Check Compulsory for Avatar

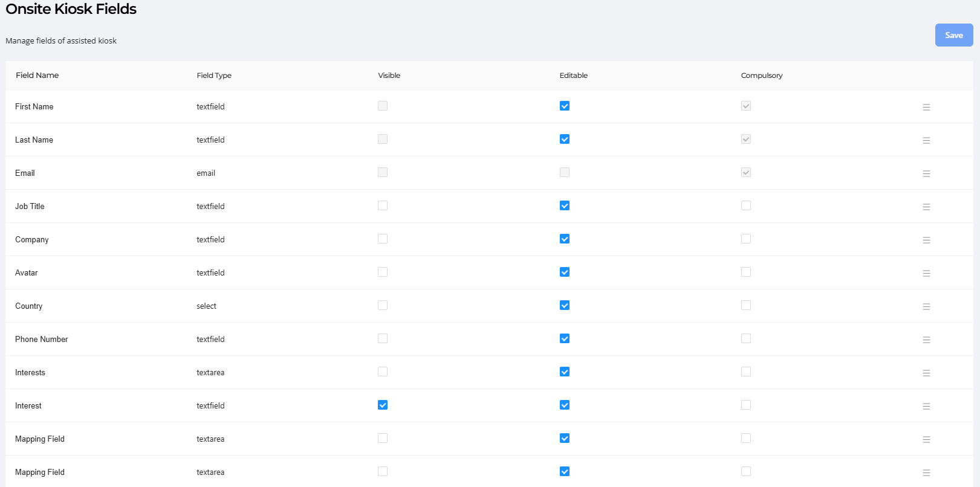[x=746, y=272]
